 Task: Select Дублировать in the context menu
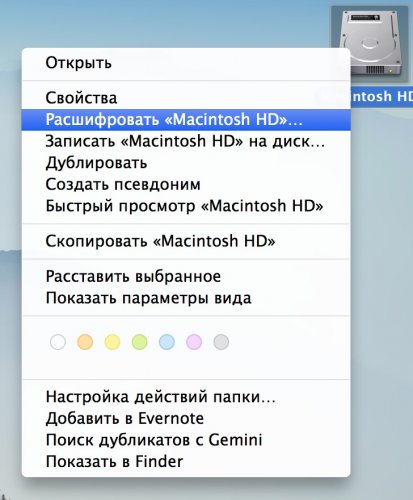pyautogui.click(x=186, y=163)
